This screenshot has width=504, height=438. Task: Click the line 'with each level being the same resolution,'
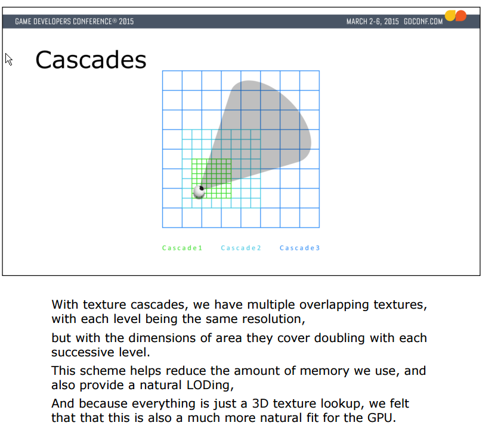click(x=178, y=319)
